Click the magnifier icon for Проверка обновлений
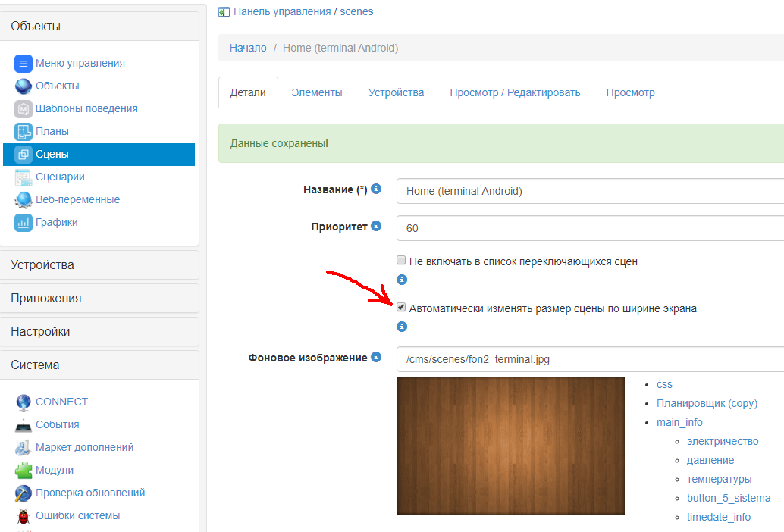784x532 pixels. coord(24,493)
